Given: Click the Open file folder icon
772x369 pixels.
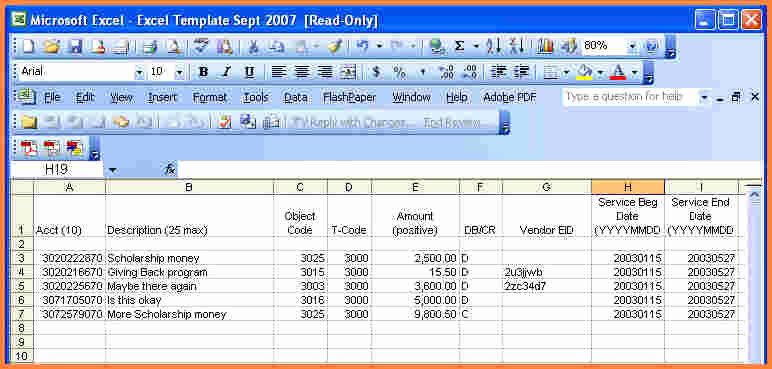Looking at the screenshot, I should pos(51,47).
